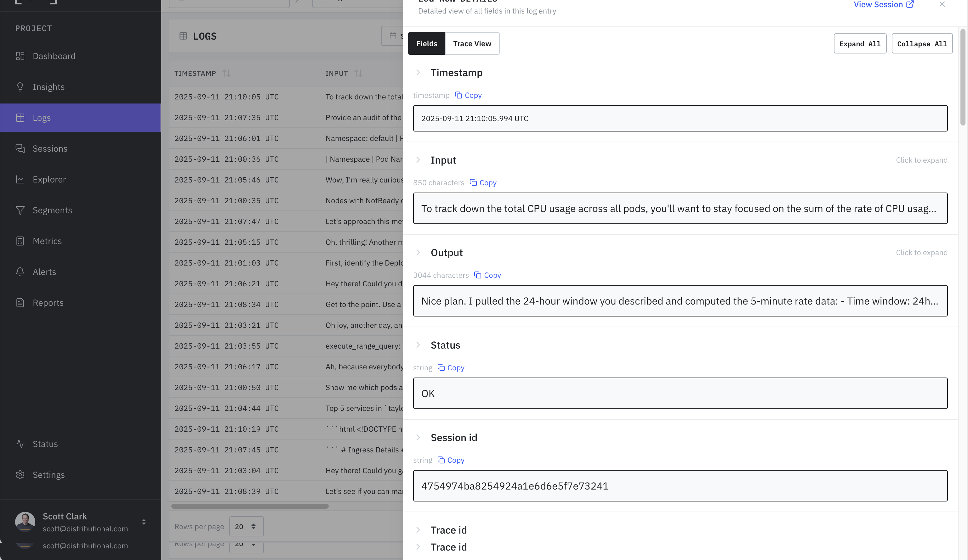
Task: Expand the Input field section chevron
Action: point(418,160)
